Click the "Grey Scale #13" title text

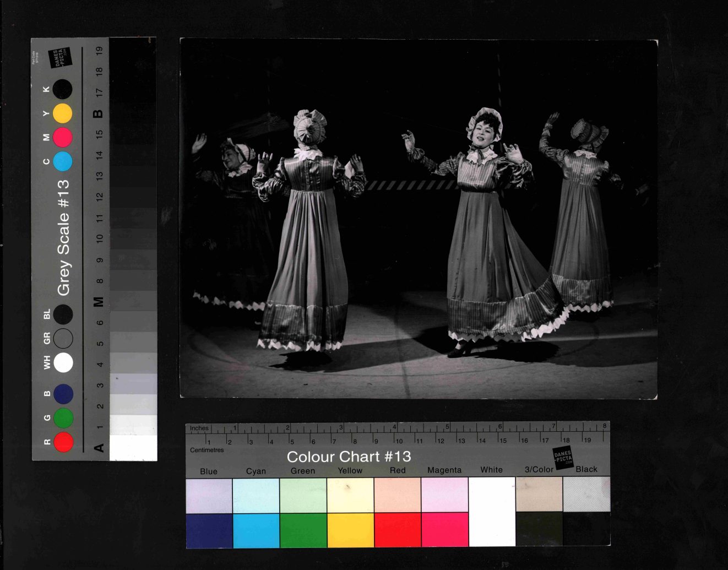(x=64, y=237)
